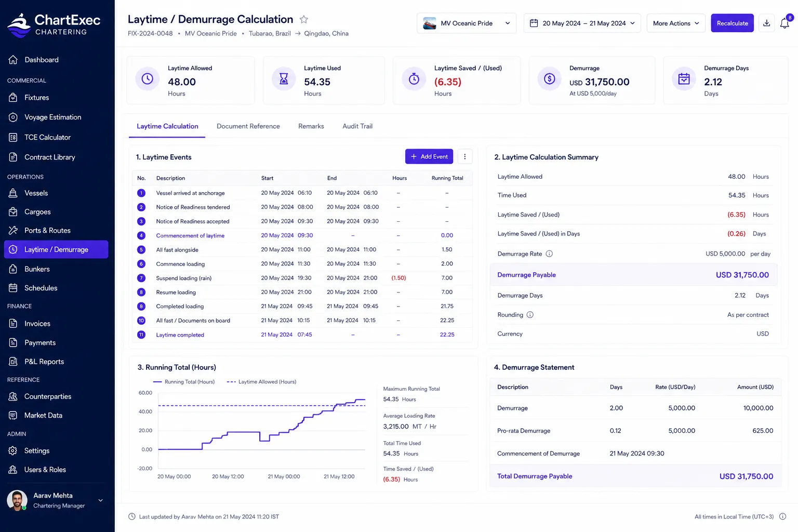Download the report using the download icon
798x532 pixels.
(766, 23)
